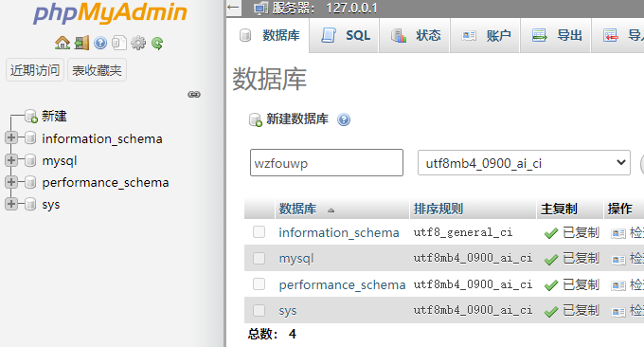Image resolution: width=644 pixels, height=347 pixels.
Task: Click server 127.0.0.1 breadcrumb link
Action: click(351, 8)
